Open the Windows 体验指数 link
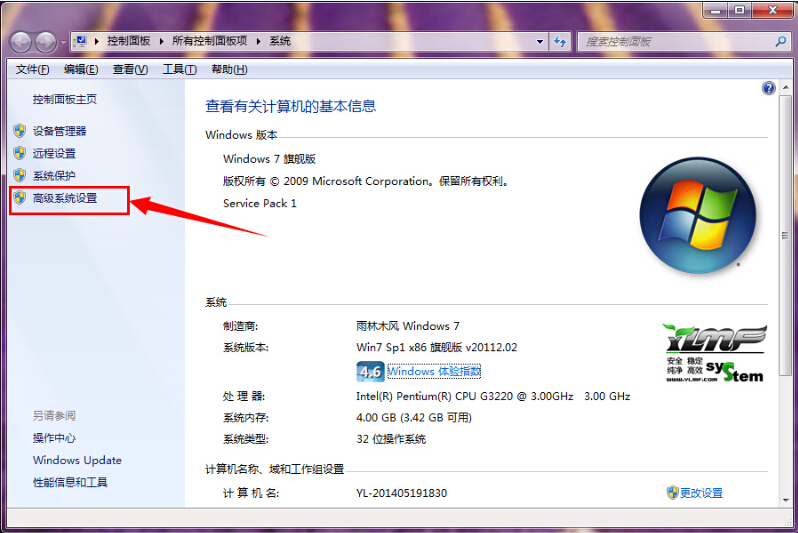Screen dimensions: 798x533 pos(434,371)
